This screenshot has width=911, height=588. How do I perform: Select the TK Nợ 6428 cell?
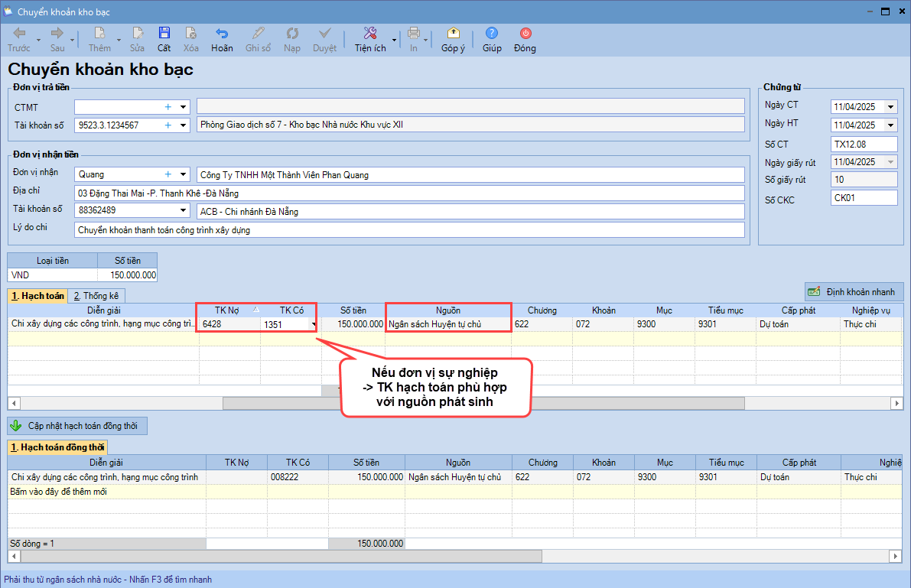click(x=229, y=324)
